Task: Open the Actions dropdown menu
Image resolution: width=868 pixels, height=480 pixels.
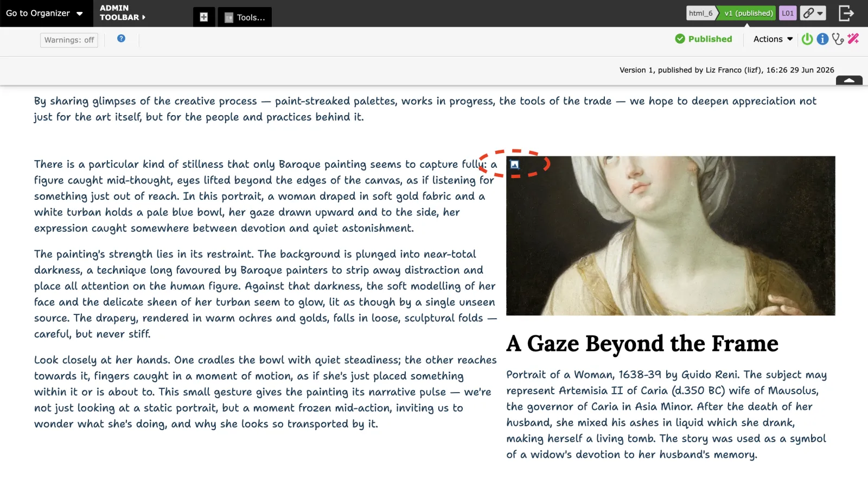Action: click(x=773, y=39)
